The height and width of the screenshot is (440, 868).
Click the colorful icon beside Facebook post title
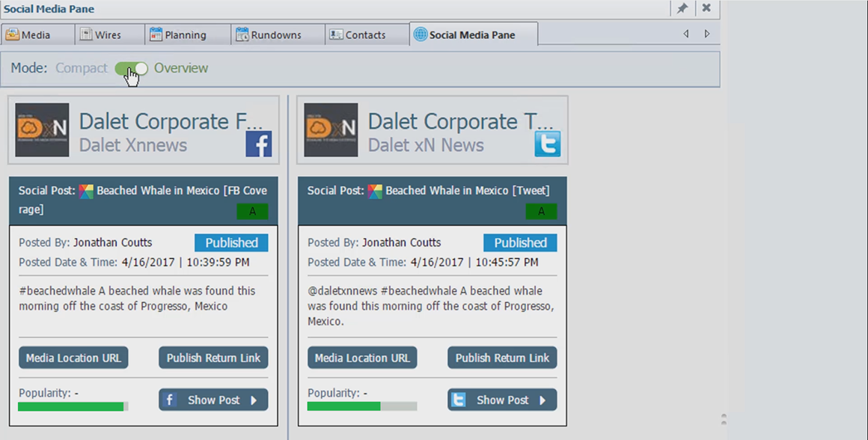point(87,192)
